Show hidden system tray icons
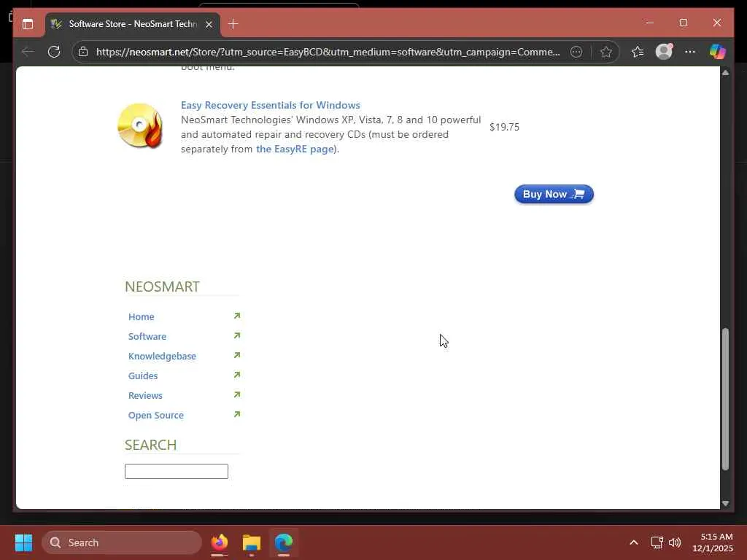747x560 pixels. (x=634, y=542)
